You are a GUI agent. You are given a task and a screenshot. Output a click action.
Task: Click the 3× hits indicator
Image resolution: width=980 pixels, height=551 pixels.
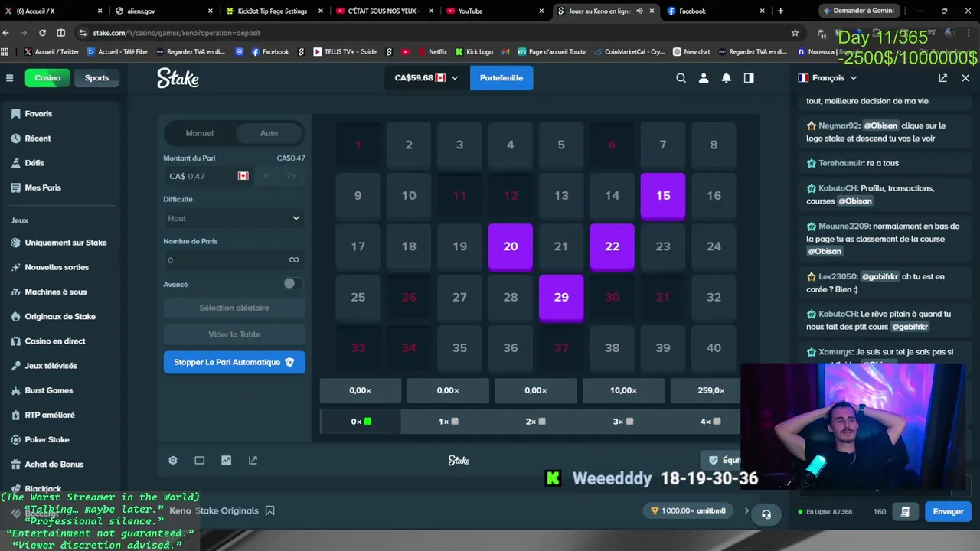click(x=622, y=422)
